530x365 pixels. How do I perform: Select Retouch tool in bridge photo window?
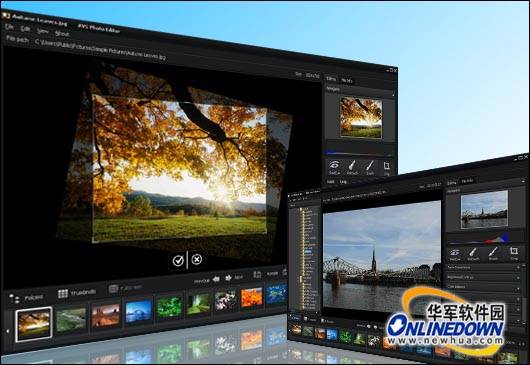click(473, 254)
